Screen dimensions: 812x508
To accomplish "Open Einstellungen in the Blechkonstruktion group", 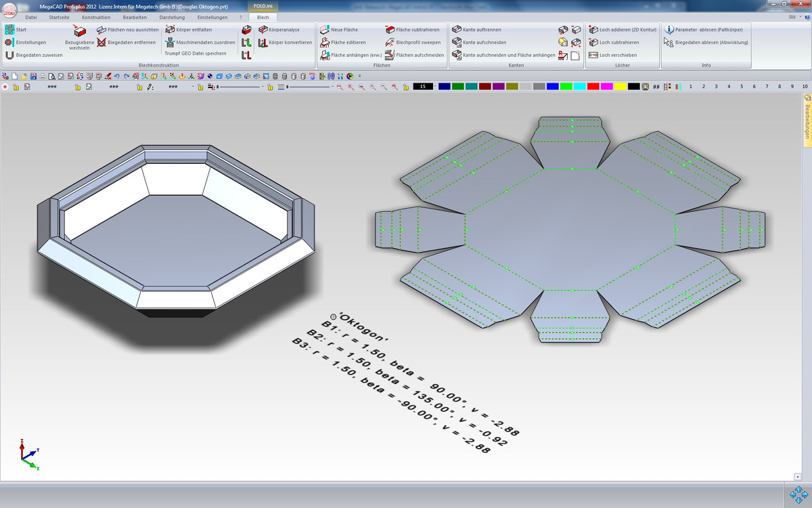I will coord(26,42).
